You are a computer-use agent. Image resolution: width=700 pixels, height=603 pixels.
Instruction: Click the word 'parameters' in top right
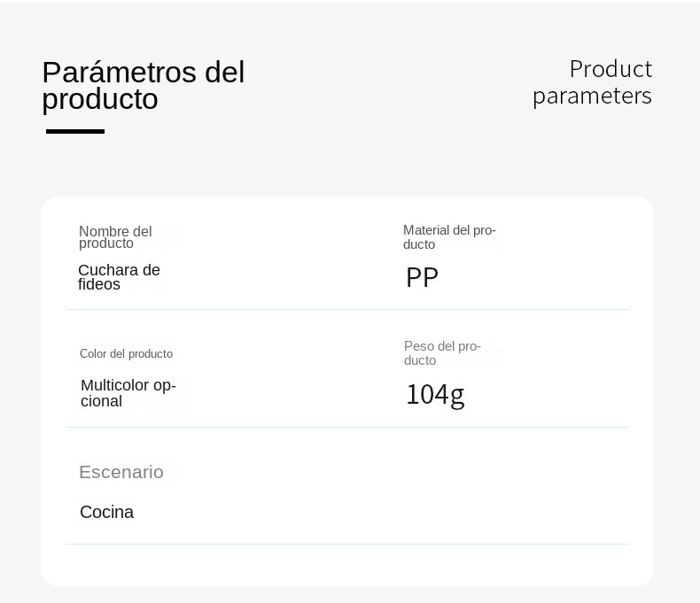coord(592,96)
